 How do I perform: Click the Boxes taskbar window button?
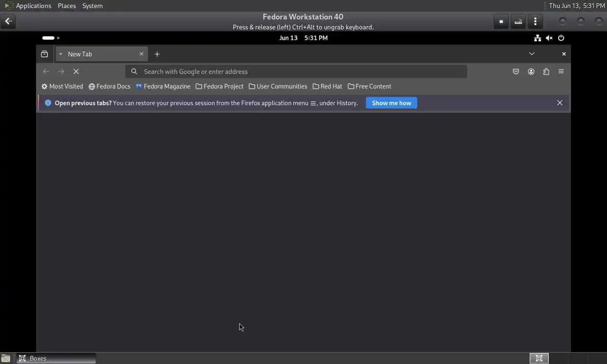point(56,358)
